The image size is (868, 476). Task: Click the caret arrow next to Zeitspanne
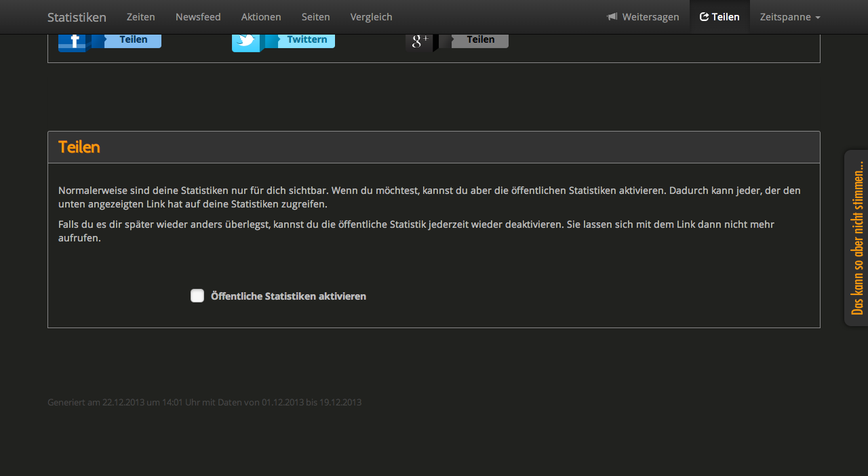(x=818, y=18)
